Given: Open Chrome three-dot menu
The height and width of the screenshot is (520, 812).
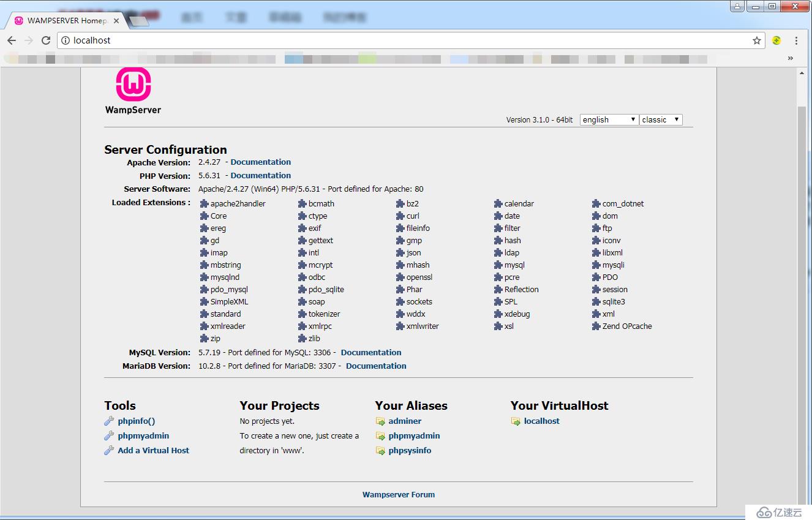Looking at the screenshot, I should (796, 40).
